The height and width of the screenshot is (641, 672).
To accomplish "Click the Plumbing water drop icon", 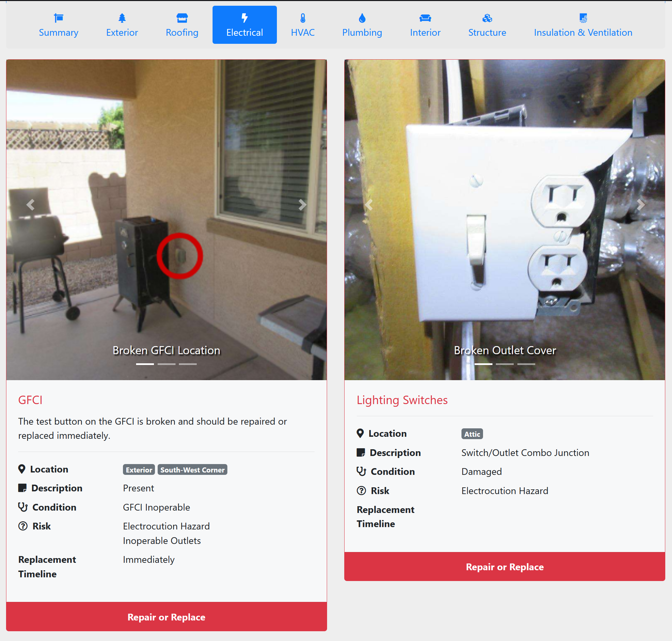I will pos(362,18).
